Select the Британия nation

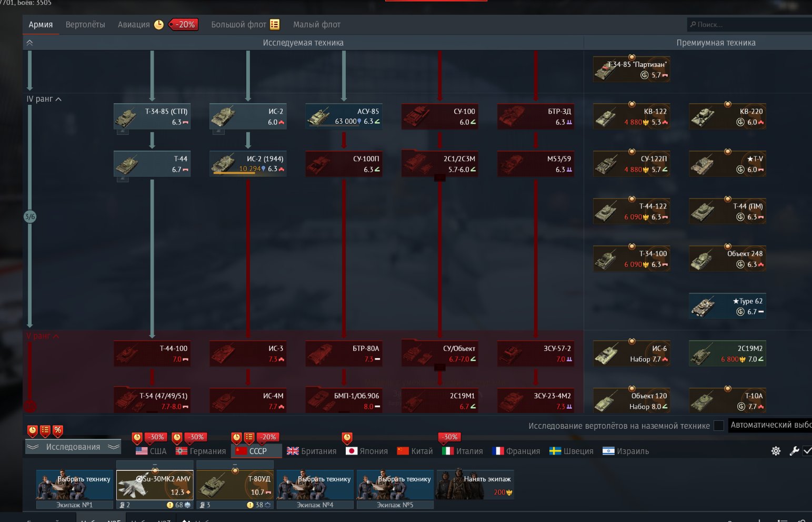tap(312, 451)
